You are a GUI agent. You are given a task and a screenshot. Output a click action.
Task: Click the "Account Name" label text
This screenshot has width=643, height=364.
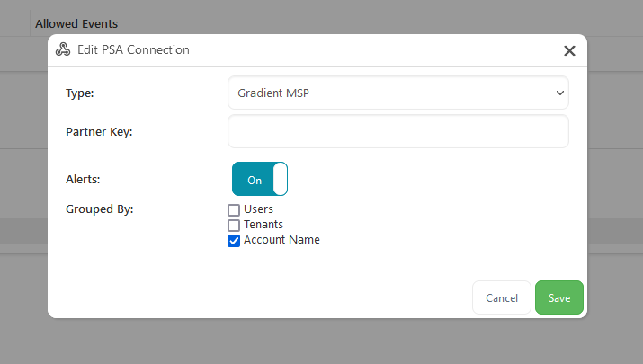click(281, 240)
